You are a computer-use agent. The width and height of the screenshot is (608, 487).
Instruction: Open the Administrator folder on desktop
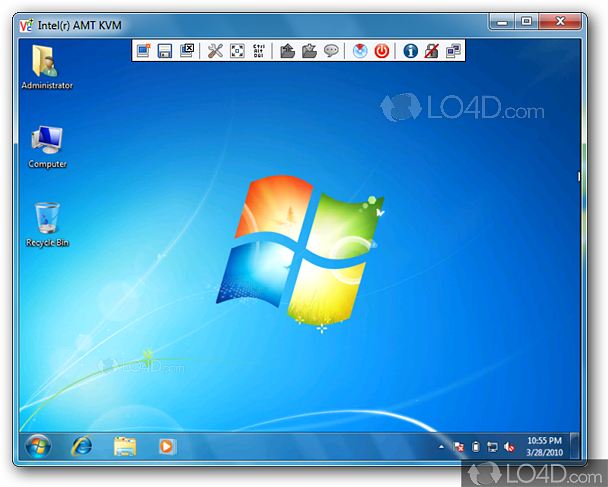(x=47, y=67)
